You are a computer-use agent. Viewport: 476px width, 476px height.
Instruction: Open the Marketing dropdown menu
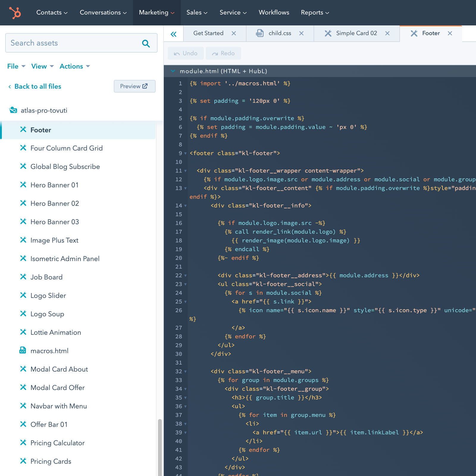pyautogui.click(x=157, y=12)
